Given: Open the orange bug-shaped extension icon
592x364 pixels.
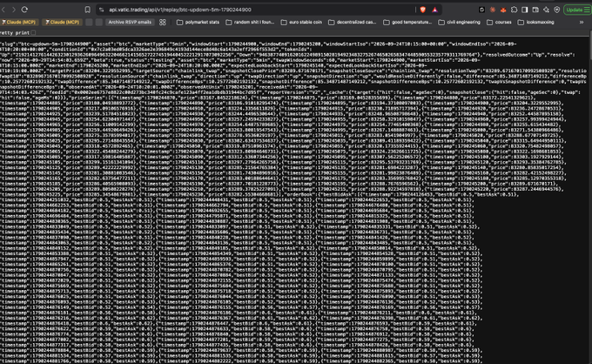Looking at the screenshot, I should click(x=493, y=10).
